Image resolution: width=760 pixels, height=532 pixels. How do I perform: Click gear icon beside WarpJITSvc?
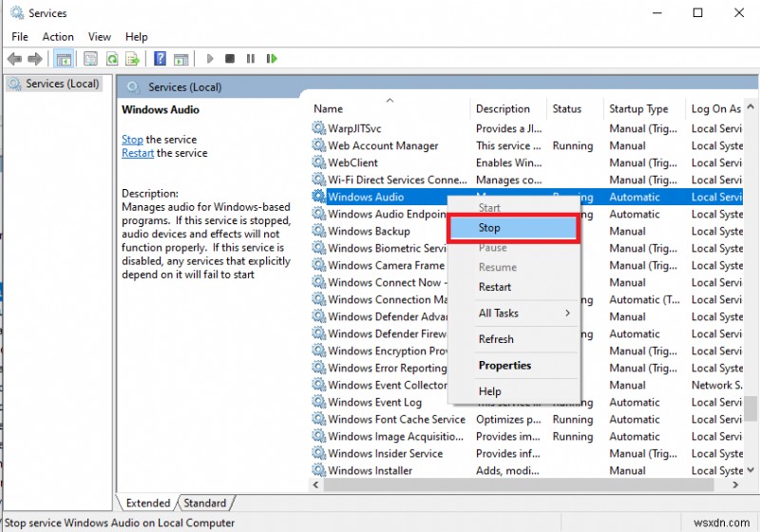[318, 128]
